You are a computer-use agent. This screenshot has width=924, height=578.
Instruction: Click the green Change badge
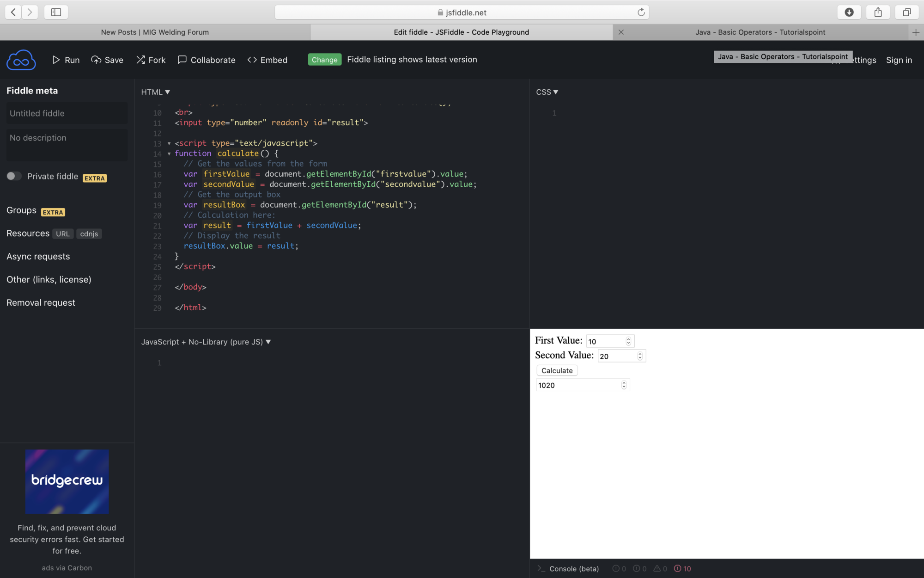coord(324,60)
